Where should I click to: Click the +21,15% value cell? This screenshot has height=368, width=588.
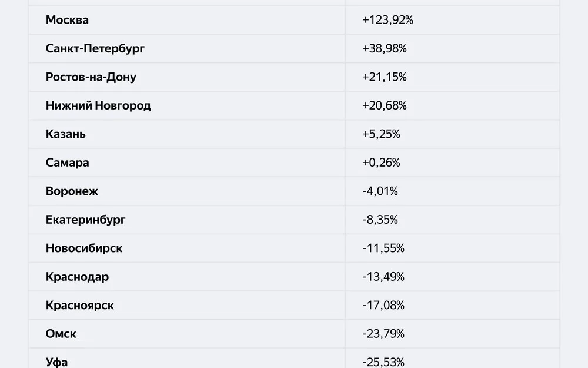pos(385,77)
